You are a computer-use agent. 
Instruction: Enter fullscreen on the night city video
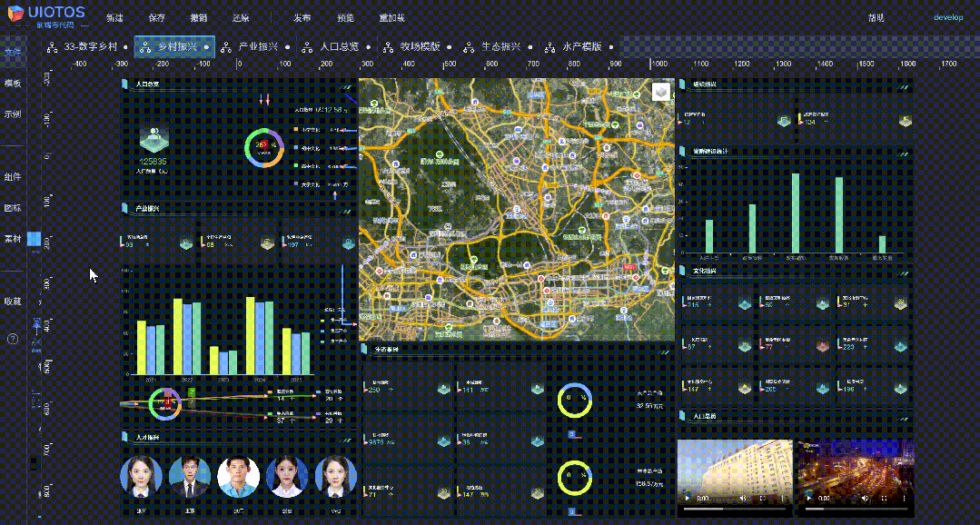(885, 499)
